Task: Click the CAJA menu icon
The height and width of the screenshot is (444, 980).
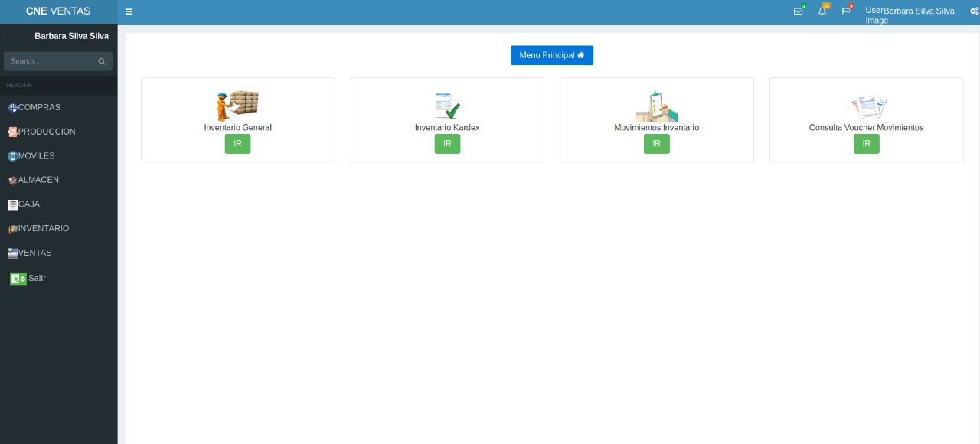Action: point(12,204)
